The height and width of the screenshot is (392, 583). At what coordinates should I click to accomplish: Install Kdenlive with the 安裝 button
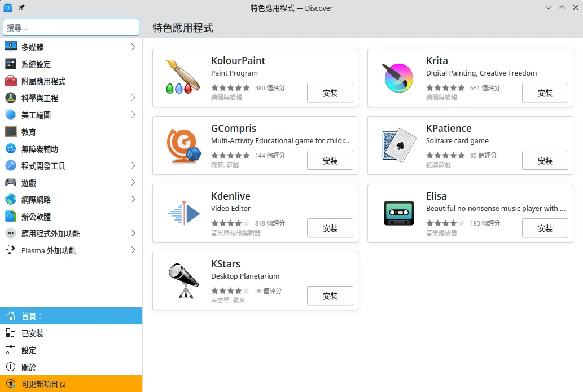330,228
